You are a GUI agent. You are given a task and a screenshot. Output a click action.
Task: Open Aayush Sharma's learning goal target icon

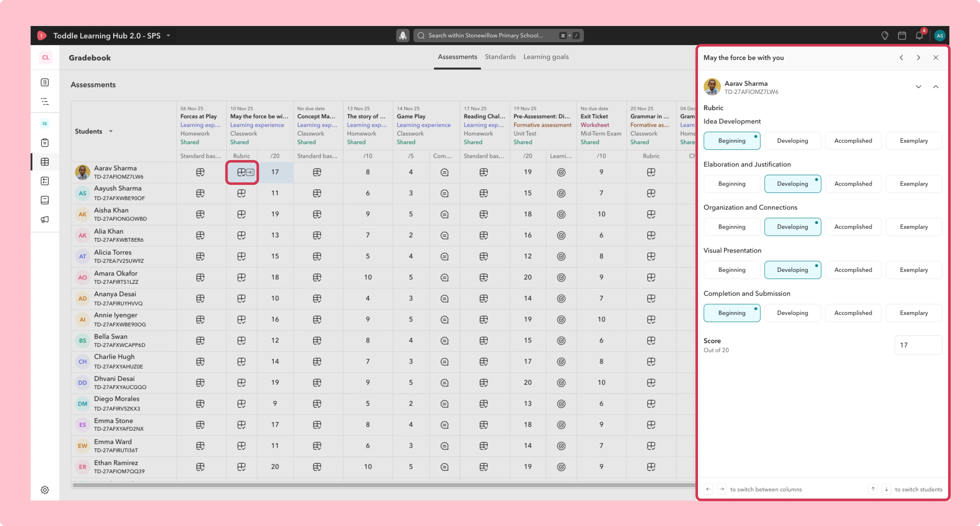pyautogui.click(x=561, y=194)
